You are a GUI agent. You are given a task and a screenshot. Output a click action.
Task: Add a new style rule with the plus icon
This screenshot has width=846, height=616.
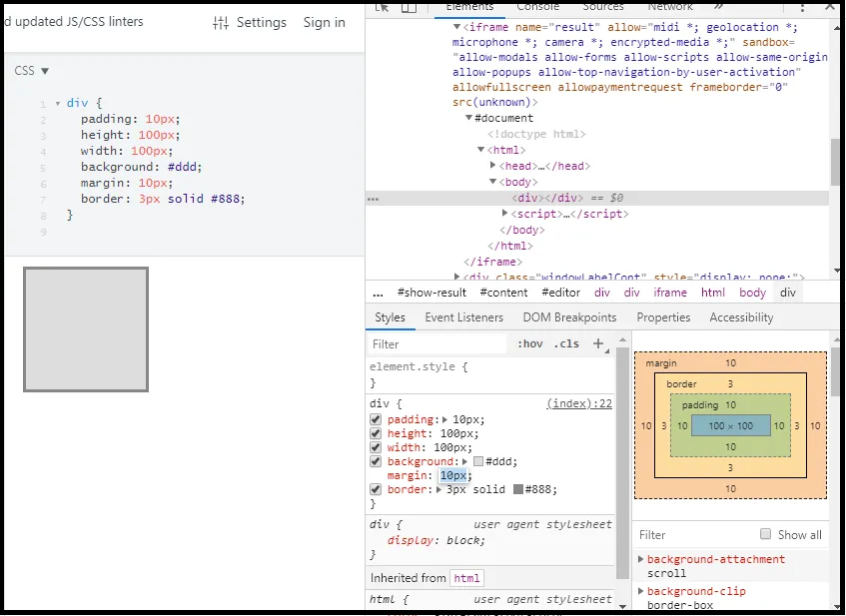point(598,343)
